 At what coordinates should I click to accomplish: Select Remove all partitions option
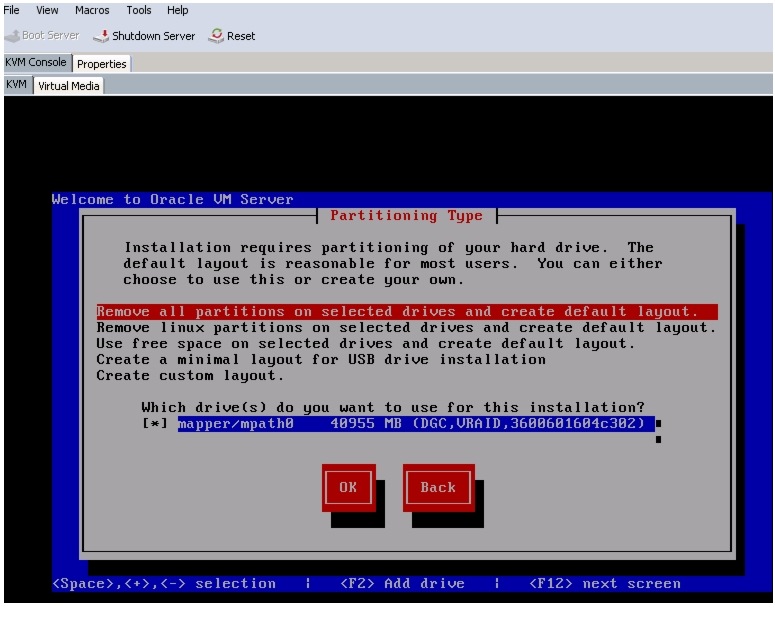click(407, 312)
